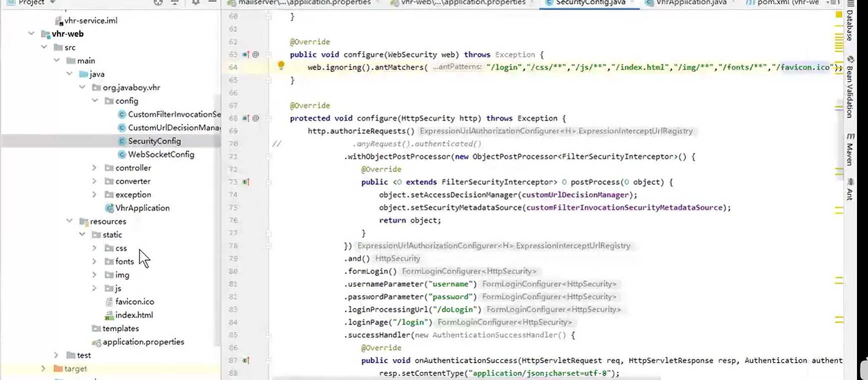Image resolution: width=868 pixels, height=380 pixels.
Task: Click the favicon.ico file icon
Action: click(x=109, y=302)
